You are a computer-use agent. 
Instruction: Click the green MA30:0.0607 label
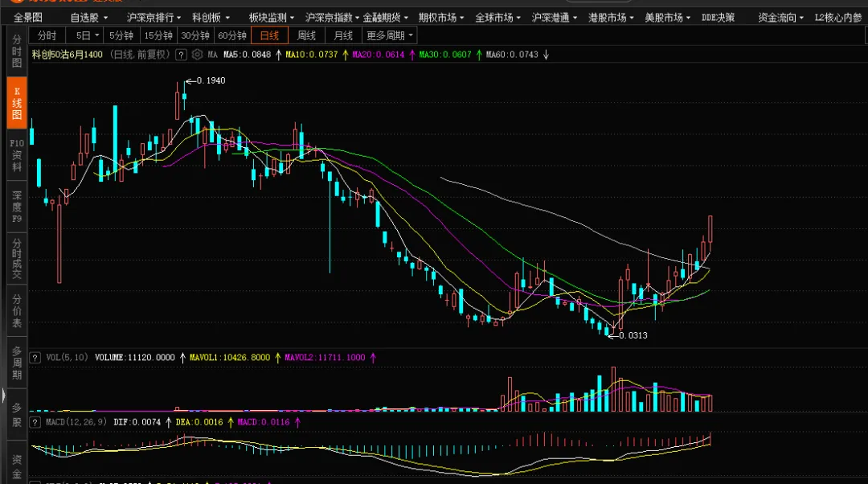445,55
